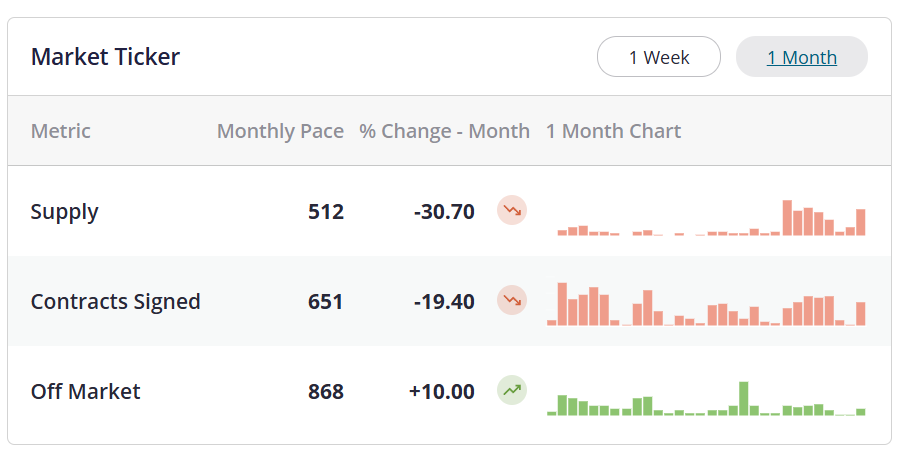Viewport: 904px width, 459px height.
Task: Open the Contracts Signed bar chart
Action: coord(706,305)
